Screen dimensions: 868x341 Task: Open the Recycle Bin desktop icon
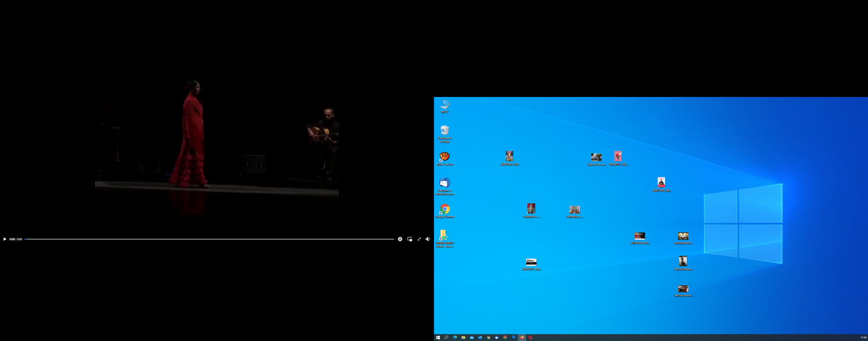pos(445,131)
